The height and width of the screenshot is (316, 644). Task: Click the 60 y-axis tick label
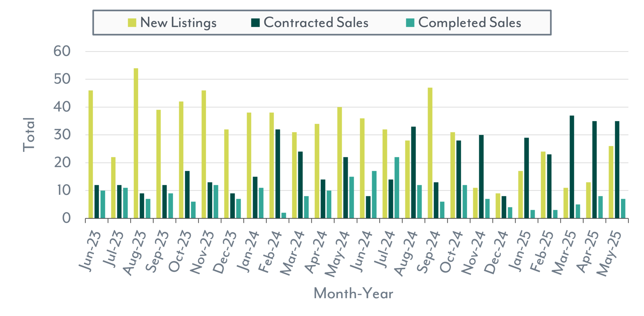coord(62,51)
